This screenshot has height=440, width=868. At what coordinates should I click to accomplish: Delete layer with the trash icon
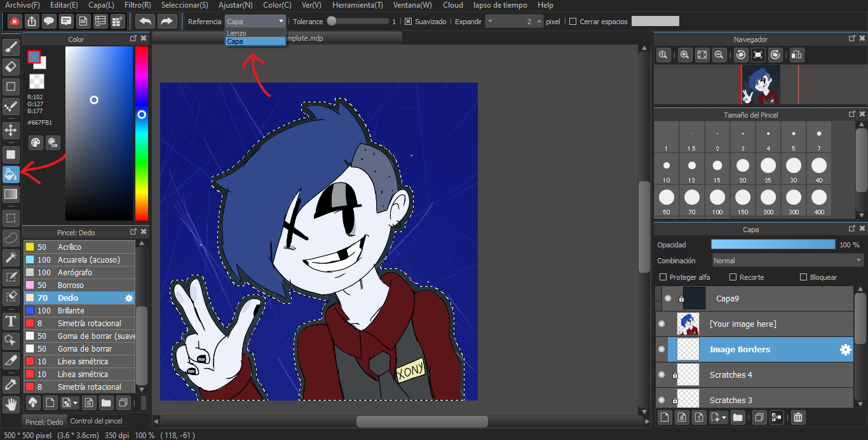point(798,418)
